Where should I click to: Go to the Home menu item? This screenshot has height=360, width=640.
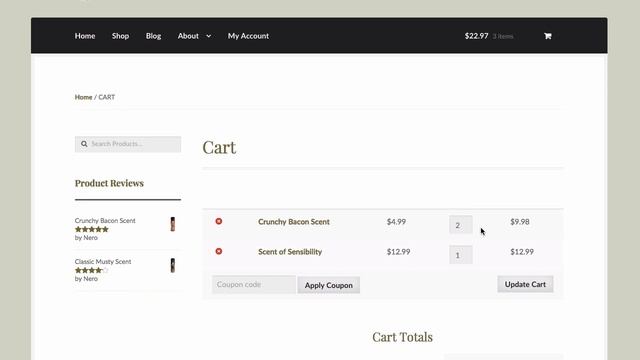pyautogui.click(x=85, y=36)
